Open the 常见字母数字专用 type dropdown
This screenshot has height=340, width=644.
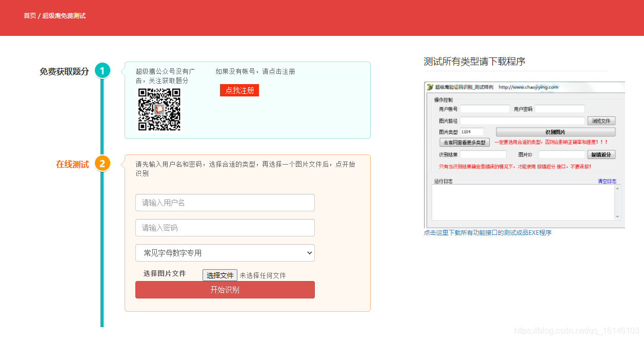click(225, 253)
